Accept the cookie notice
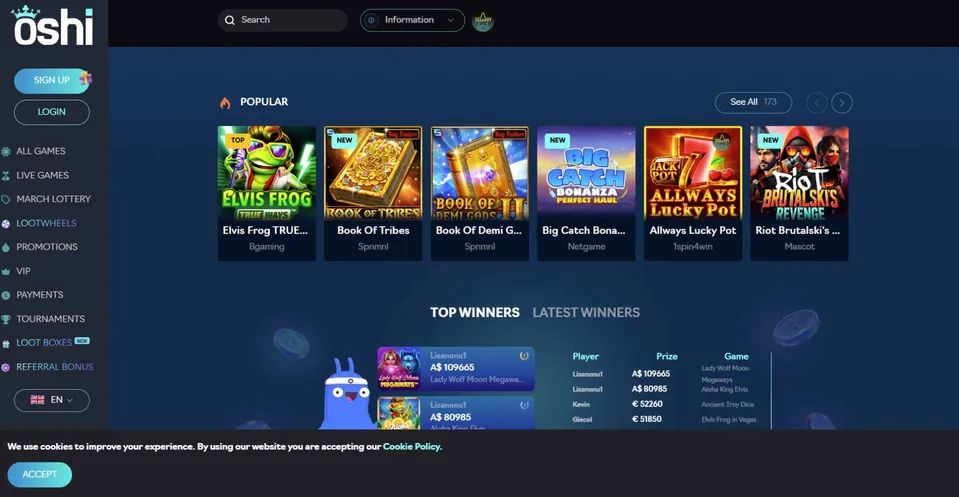The image size is (959, 497). click(x=40, y=474)
